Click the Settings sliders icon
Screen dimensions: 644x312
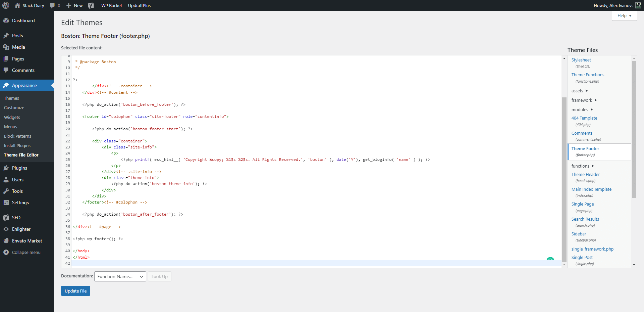click(x=6, y=203)
